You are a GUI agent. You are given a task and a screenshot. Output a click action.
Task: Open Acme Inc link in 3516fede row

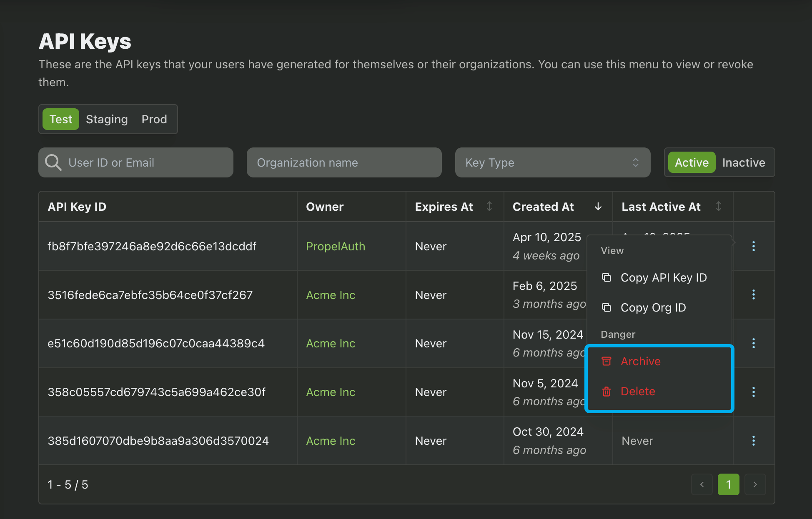(331, 295)
